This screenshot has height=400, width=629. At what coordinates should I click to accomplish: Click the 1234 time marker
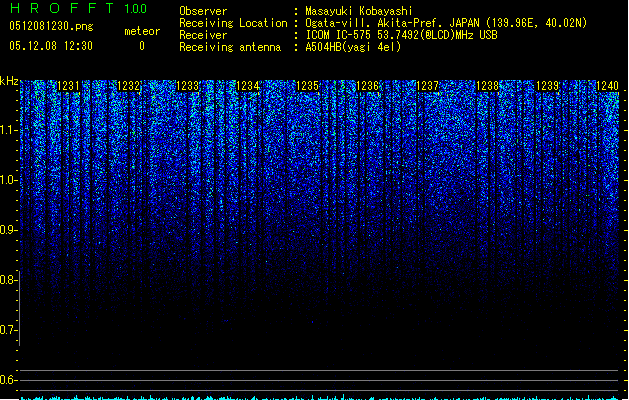pos(248,86)
